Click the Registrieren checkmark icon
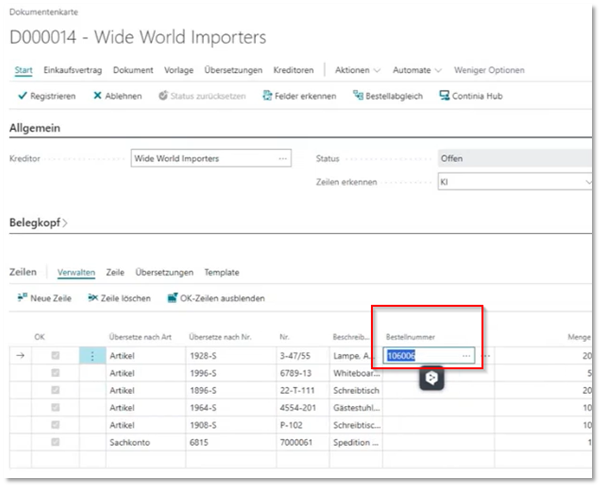The height and width of the screenshot is (488, 602). 22,96
